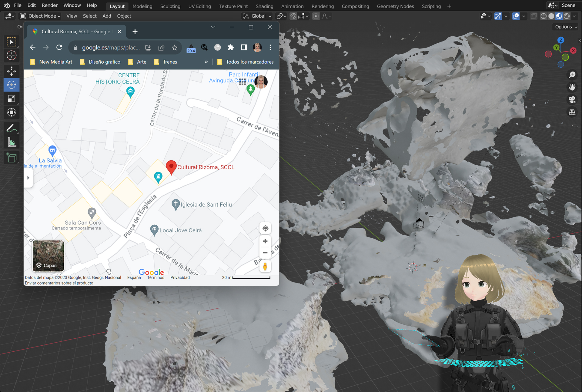Open the Términos link in map footer
582x392 pixels.
pos(156,277)
